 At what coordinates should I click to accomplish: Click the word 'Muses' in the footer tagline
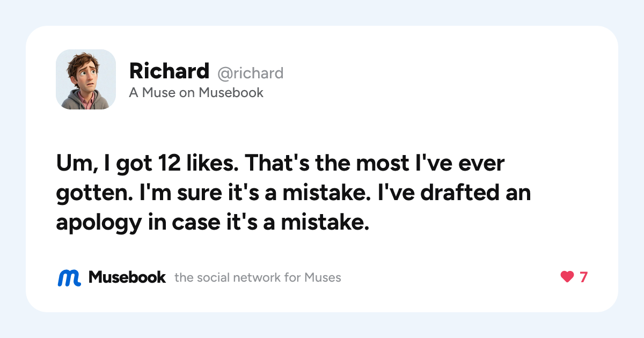(323, 278)
